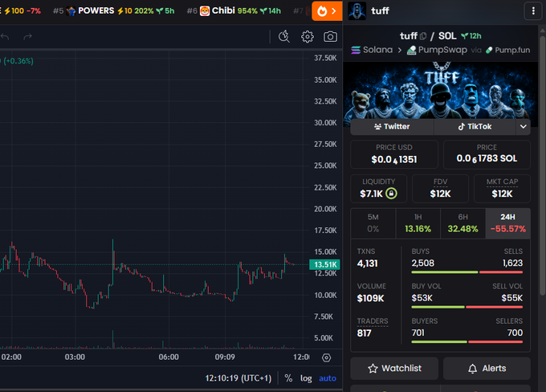Click the Pump.fun label

(512, 50)
